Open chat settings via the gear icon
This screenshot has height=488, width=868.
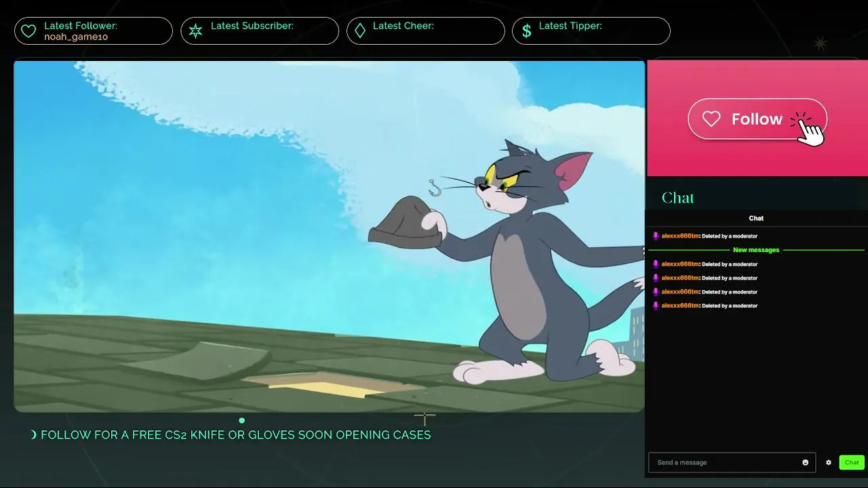[x=828, y=462]
